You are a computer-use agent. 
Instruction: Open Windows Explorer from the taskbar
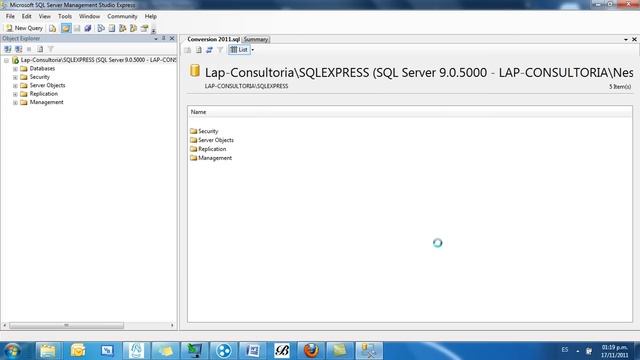[47, 351]
